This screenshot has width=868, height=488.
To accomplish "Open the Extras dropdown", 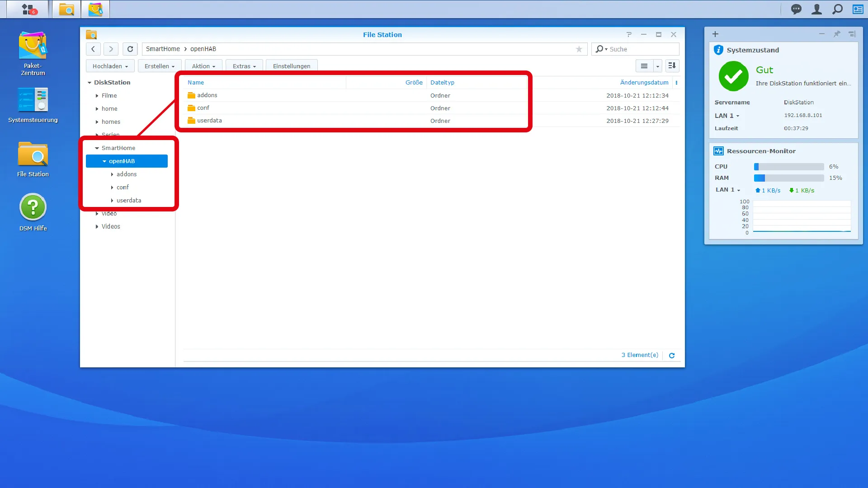I will click(x=244, y=66).
